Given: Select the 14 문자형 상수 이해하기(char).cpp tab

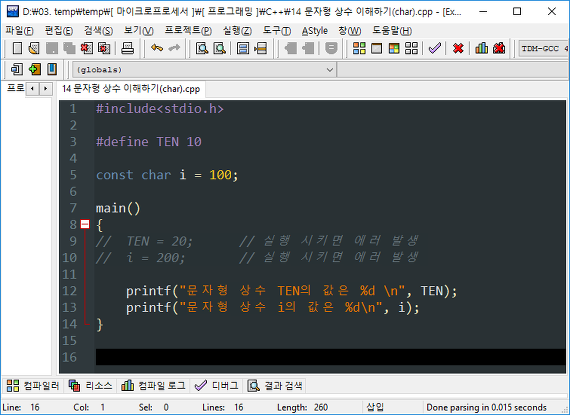Looking at the screenshot, I should [131, 89].
